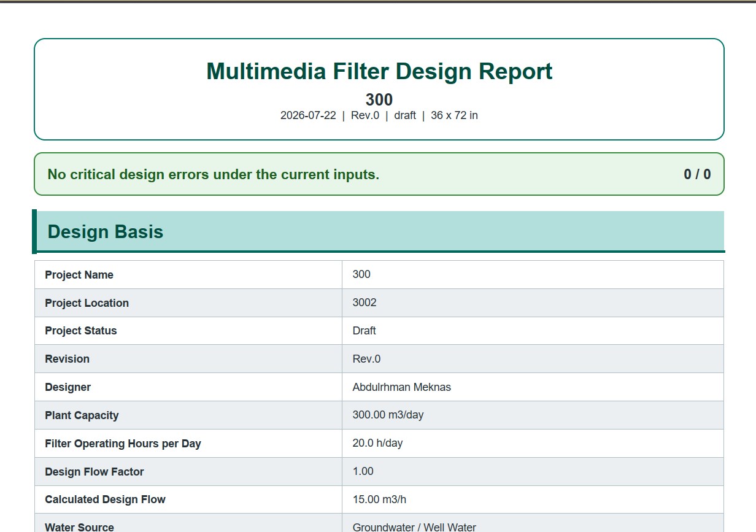Click the 'Multimedia Filter Design Report' title

tap(379, 71)
